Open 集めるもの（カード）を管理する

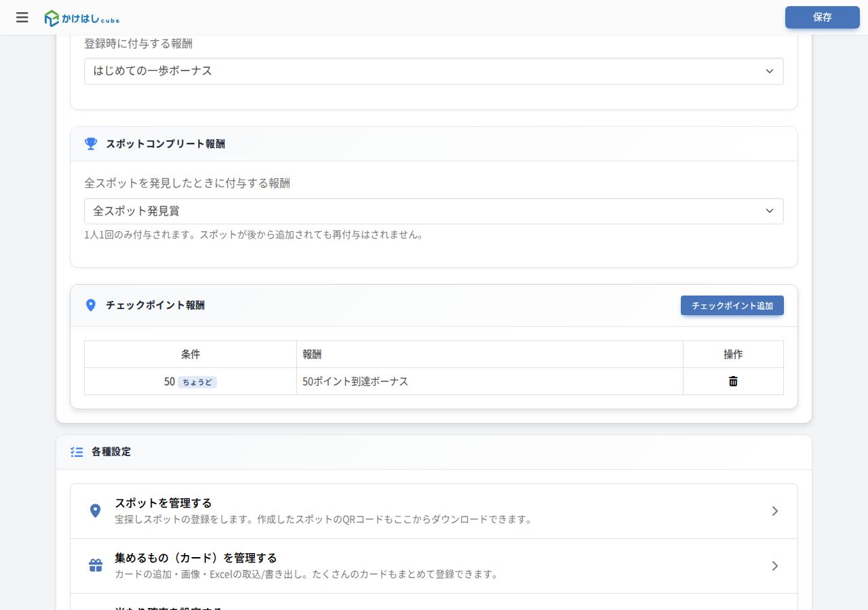pos(434,566)
